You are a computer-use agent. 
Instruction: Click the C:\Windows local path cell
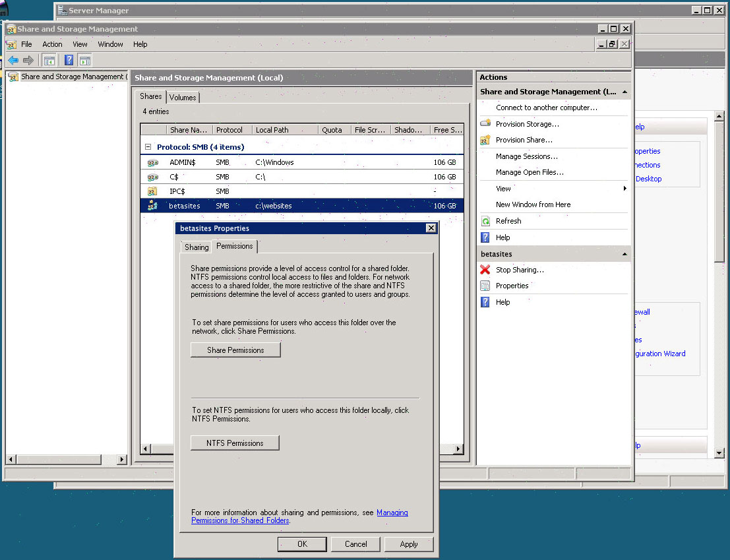pyautogui.click(x=275, y=162)
